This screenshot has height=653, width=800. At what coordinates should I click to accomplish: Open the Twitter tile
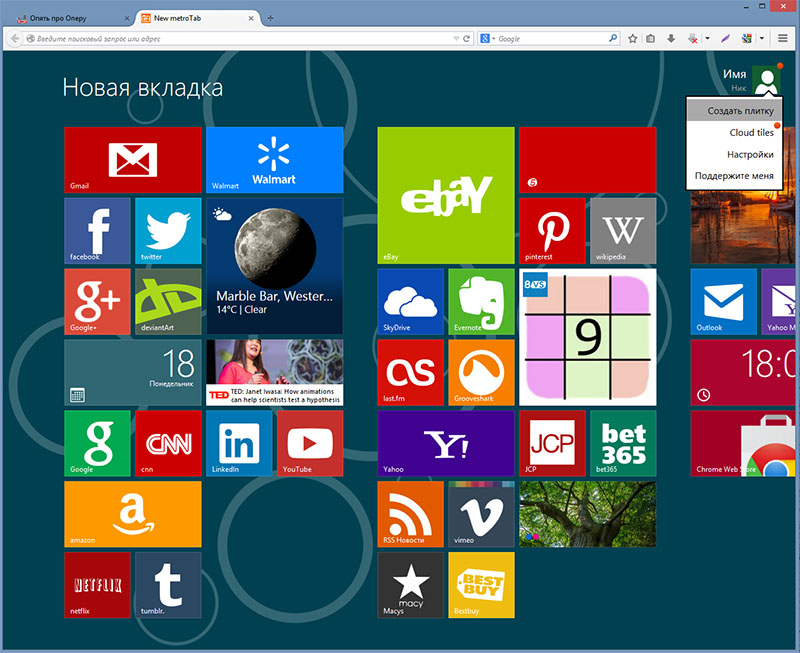coord(168,230)
